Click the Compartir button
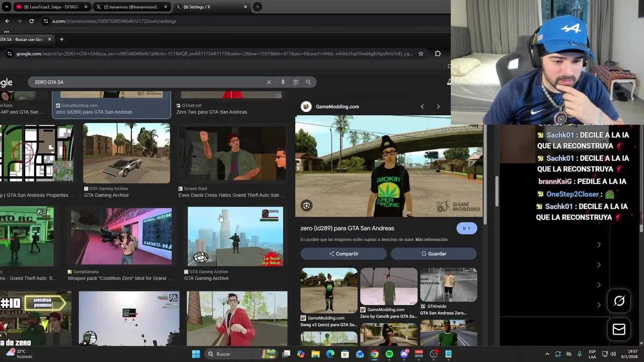Image resolution: width=644 pixels, height=362 pixels. 344,254
